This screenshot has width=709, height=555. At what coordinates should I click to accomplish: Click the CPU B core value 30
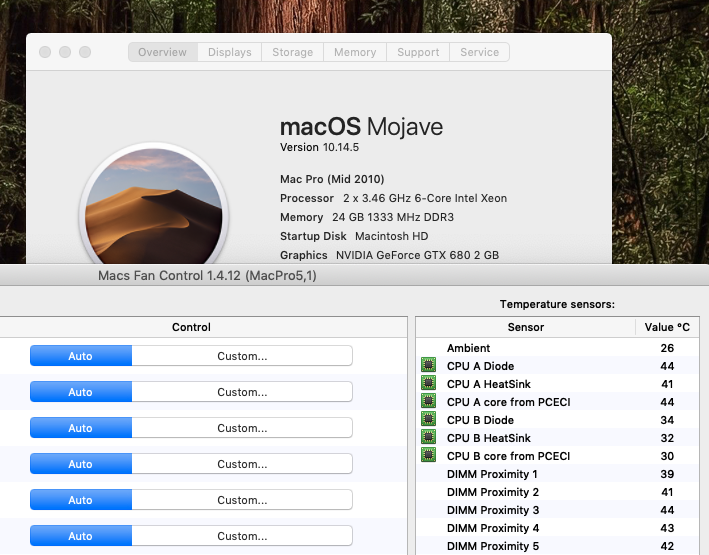[x=667, y=456]
